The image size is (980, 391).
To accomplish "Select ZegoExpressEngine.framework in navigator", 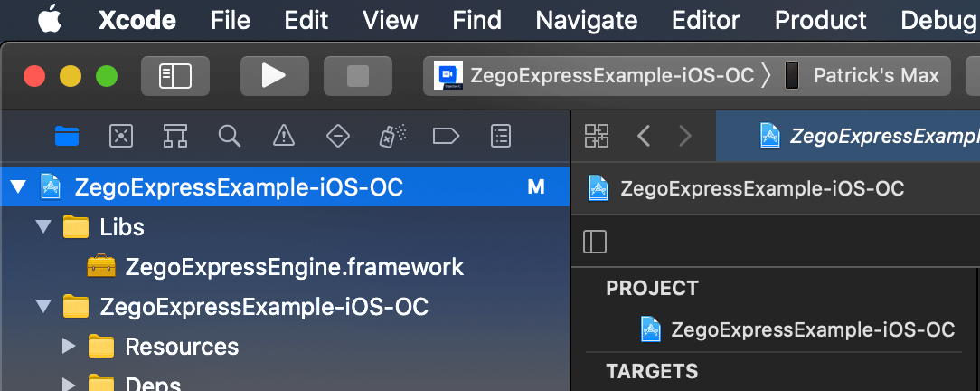I will [x=294, y=267].
